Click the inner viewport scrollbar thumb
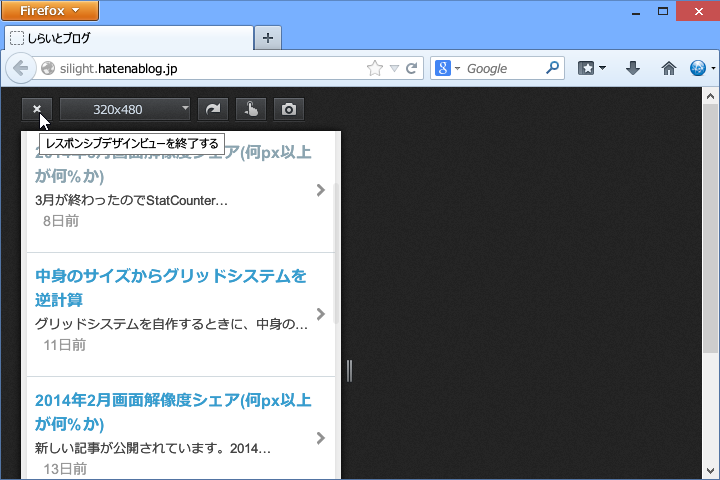The height and width of the screenshot is (480, 720). point(336,254)
